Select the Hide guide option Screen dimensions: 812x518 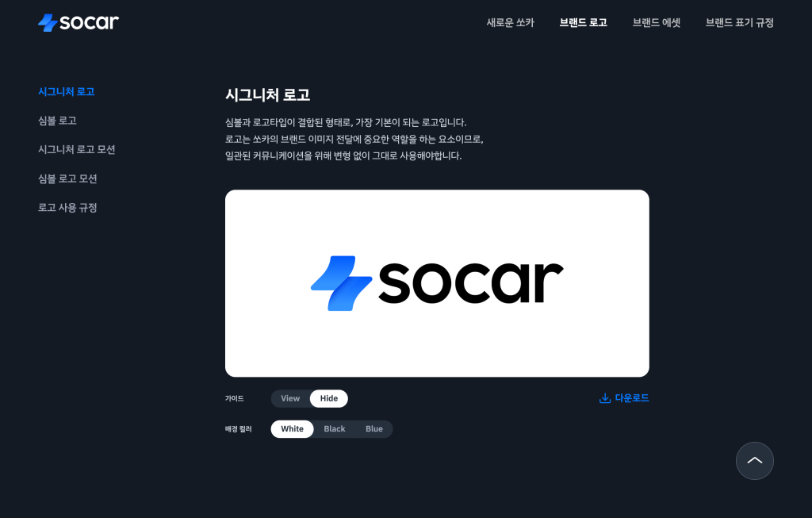tap(329, 398)
